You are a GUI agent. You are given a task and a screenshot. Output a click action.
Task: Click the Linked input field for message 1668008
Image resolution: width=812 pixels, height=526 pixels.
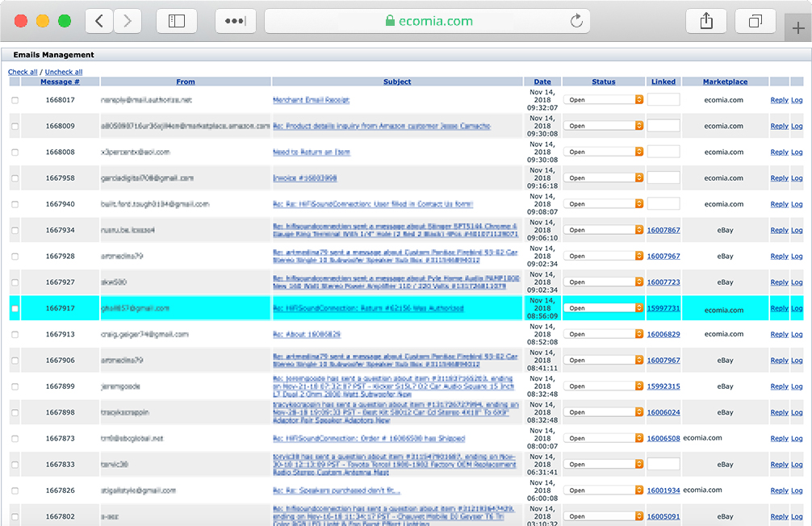pyautogui.click(x=663, y=152)
